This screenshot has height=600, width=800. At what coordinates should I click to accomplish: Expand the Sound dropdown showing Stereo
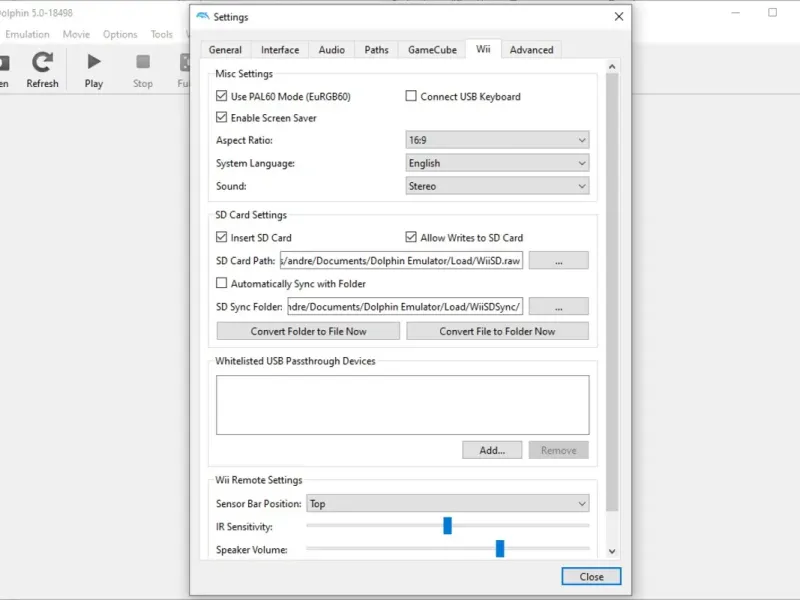(x=497, y=186)
